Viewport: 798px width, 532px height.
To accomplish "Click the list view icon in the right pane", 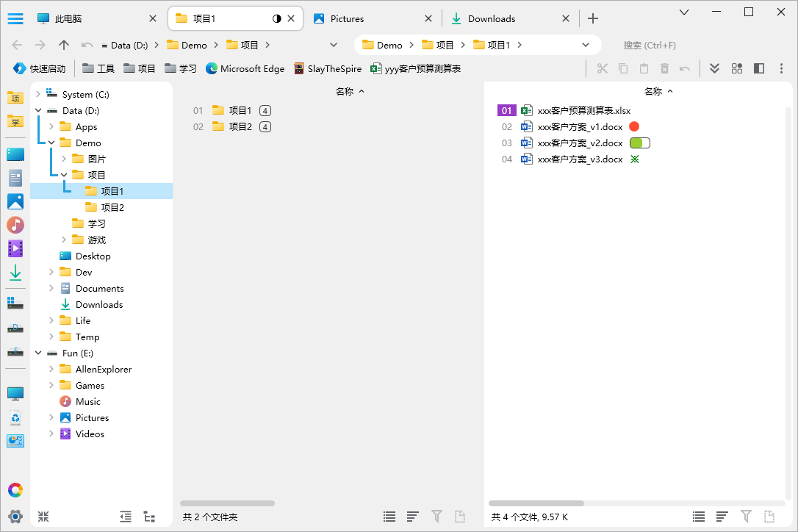I will coord(697,516).
